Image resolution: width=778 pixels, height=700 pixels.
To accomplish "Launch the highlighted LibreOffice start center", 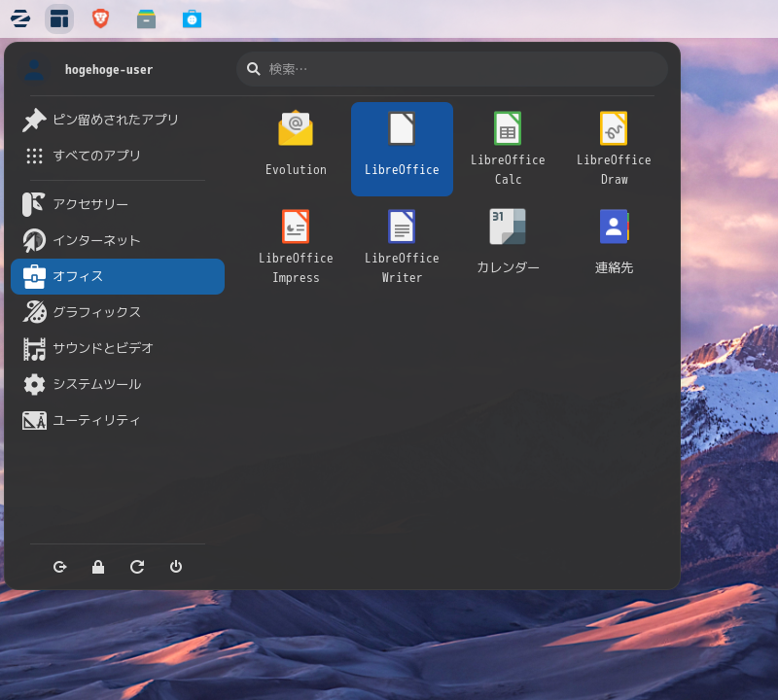I will (x=402, y=149).
